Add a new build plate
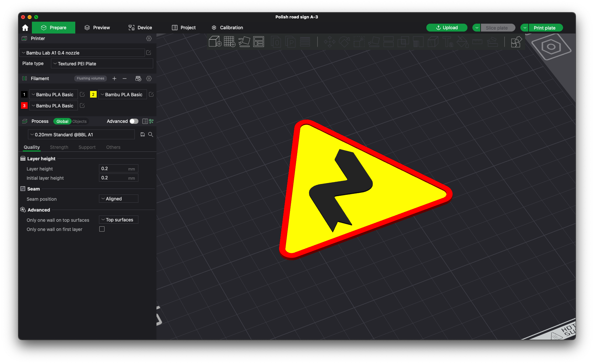 [x=229, y=42]
